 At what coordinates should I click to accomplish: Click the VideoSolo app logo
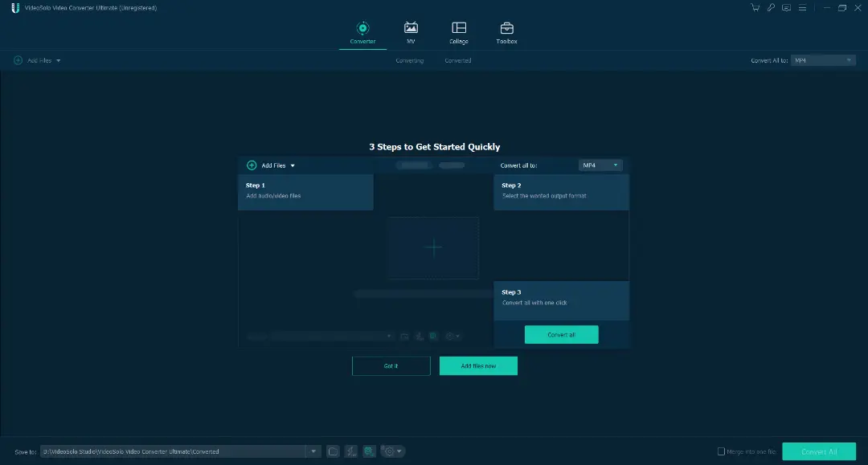click(x=15, y=8)
